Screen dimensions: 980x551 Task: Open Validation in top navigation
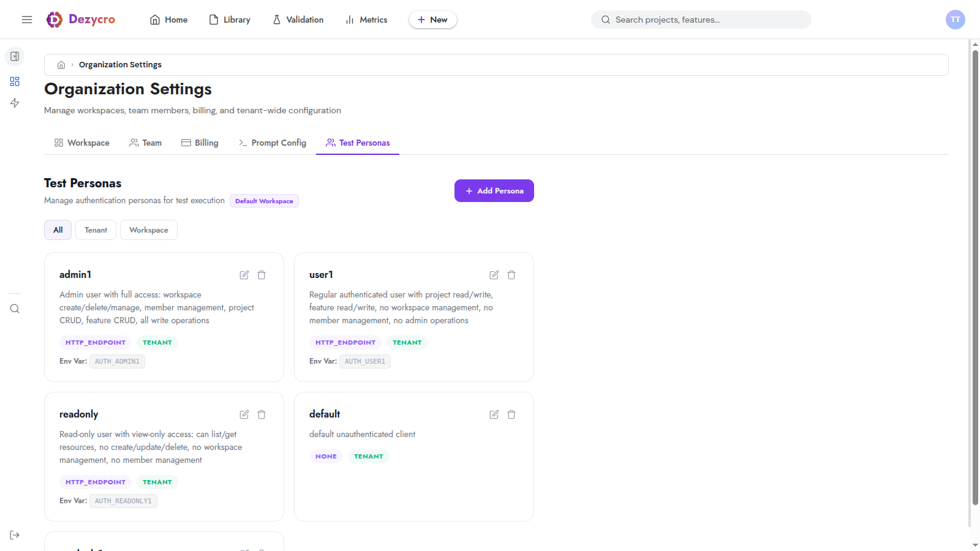click(298, 20)
